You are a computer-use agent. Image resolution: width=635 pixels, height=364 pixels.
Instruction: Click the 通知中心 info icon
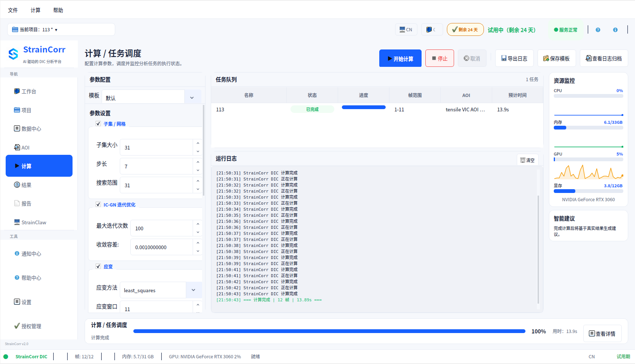point(17,253)
